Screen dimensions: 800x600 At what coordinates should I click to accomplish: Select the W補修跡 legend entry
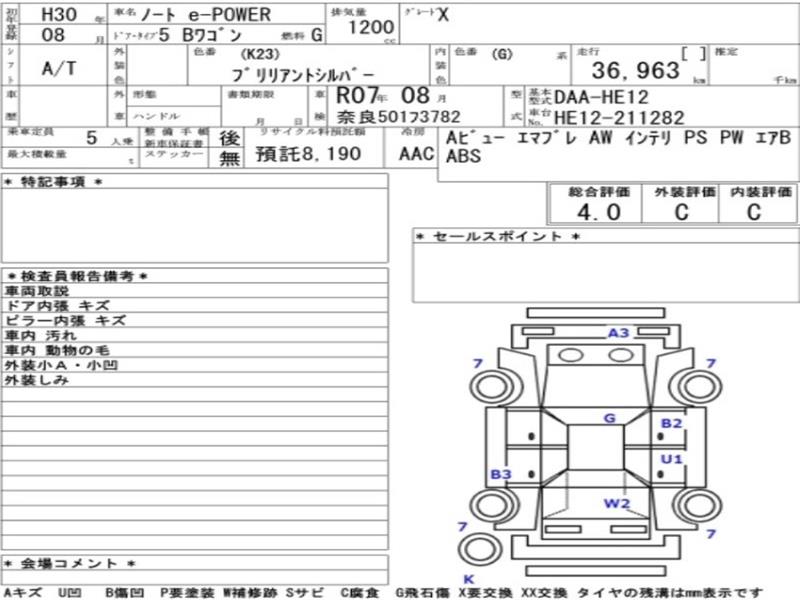point(250,593)
